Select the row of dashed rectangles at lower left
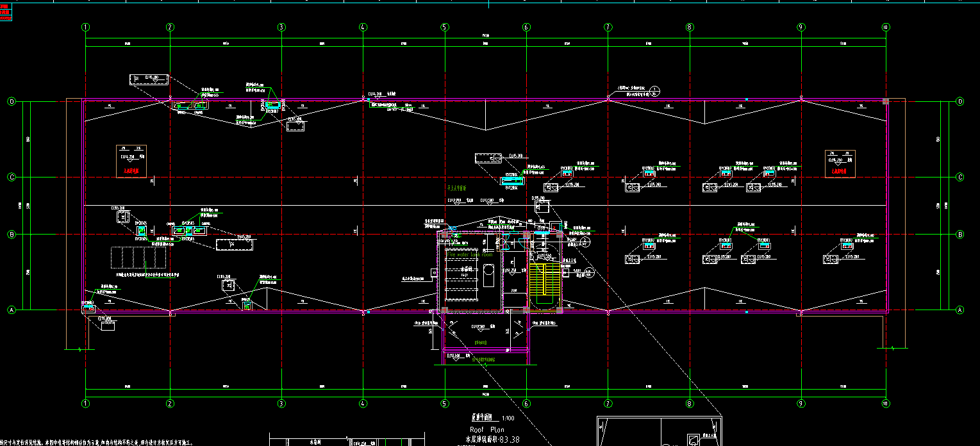This screenshot has height=446, width=980. [x=138, y=258]
